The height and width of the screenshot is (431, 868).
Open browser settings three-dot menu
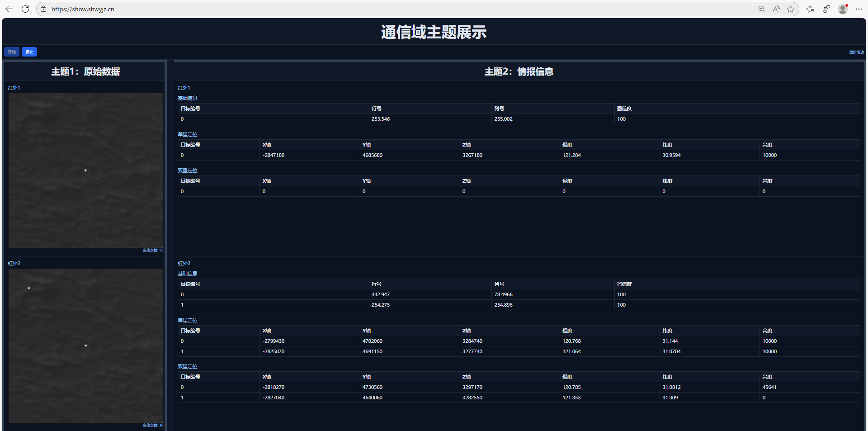tap(859, 9)
